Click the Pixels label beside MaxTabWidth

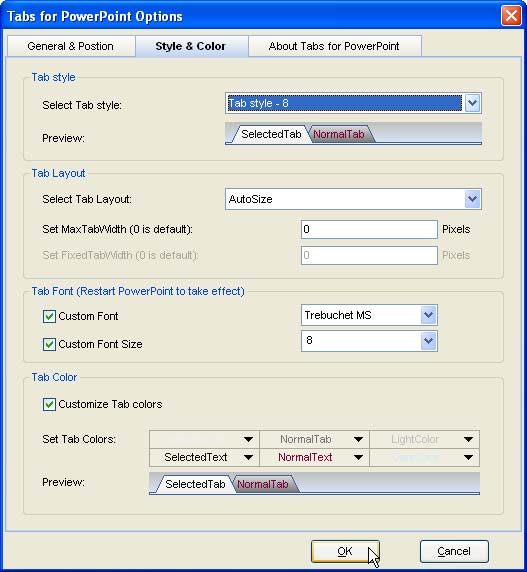456,229
